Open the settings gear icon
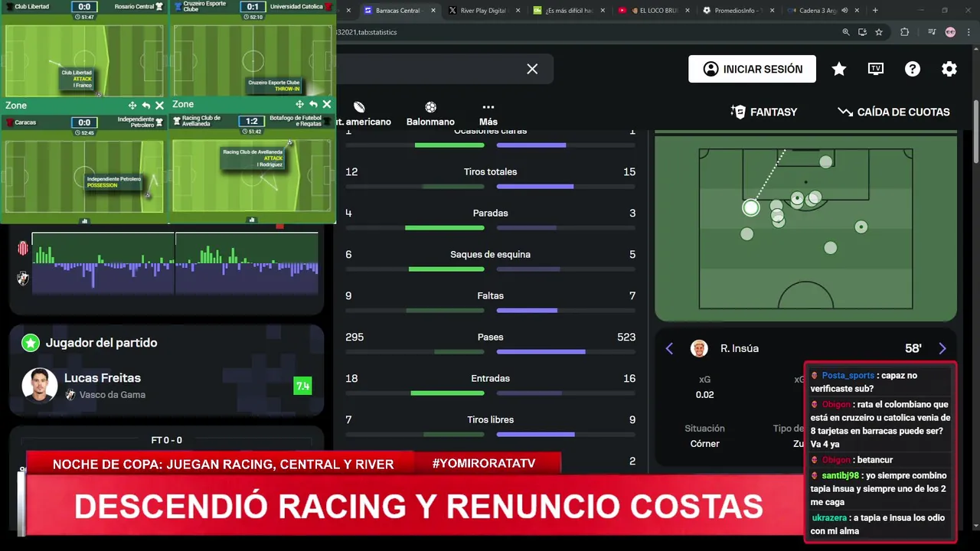Screen dimensions: 980x551 [x=949, y=69]
